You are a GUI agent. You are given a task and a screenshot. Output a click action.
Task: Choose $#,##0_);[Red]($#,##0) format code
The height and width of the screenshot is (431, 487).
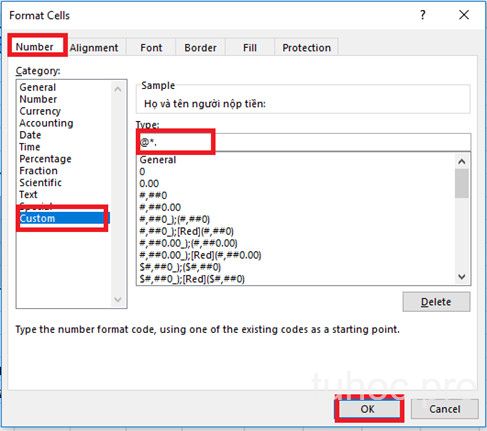(295, 279)
